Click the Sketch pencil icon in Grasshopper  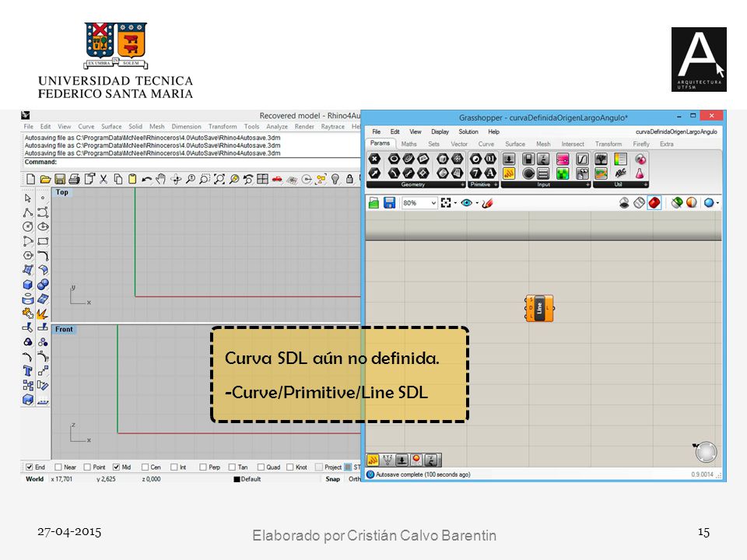(x=487, y=203)
